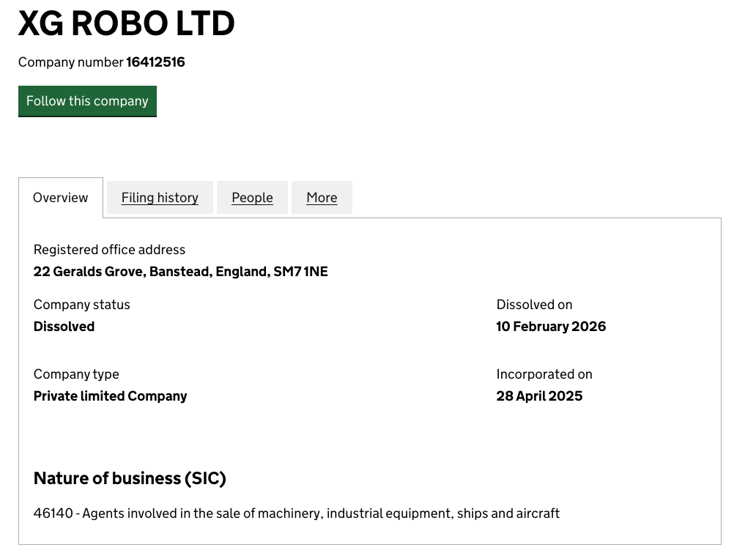Switch to the People tab
This screenshot has height=553, width=756.
click(252, 198)
